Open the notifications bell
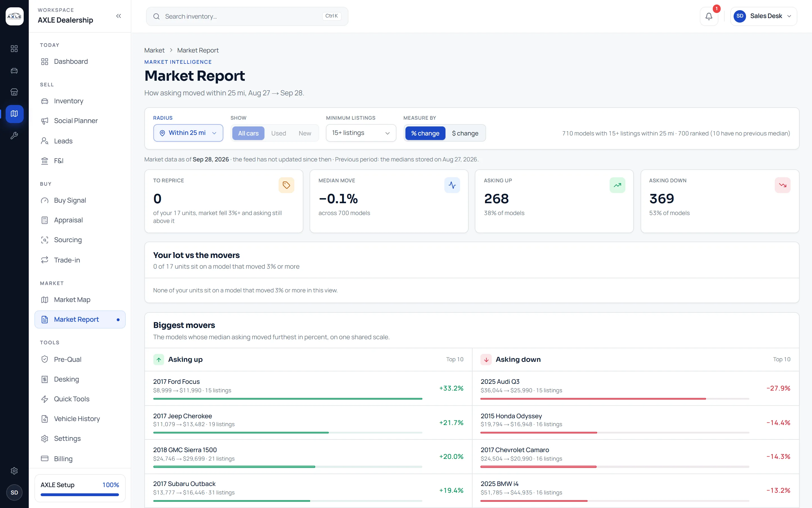The height and width of the screenshot is (508, 812). point(709,16)
